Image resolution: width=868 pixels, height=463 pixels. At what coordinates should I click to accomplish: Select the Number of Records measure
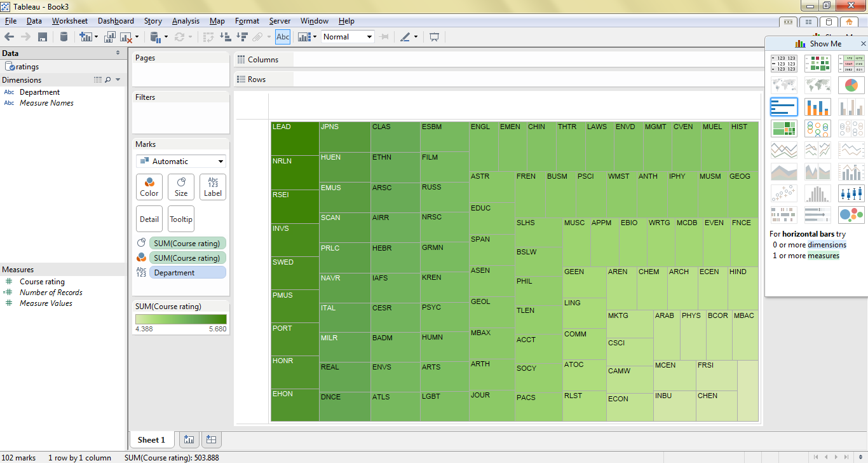click(x=51, y=293)
